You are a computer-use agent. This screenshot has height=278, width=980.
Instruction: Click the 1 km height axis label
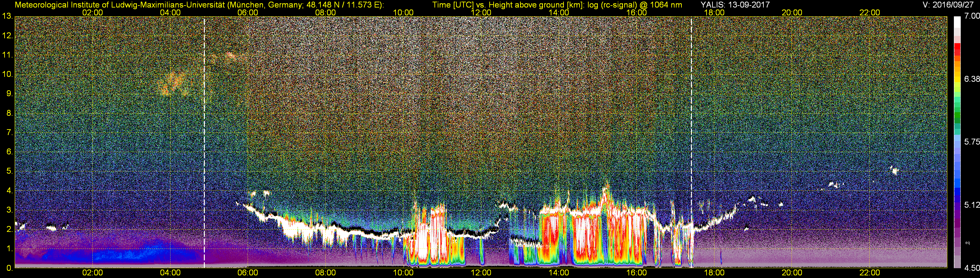(9, 249)
